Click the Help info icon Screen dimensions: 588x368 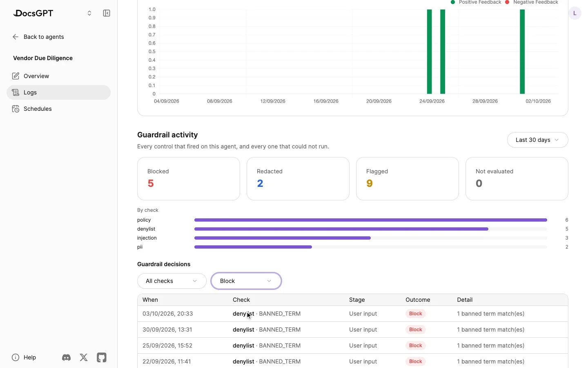tap(16, 357)
